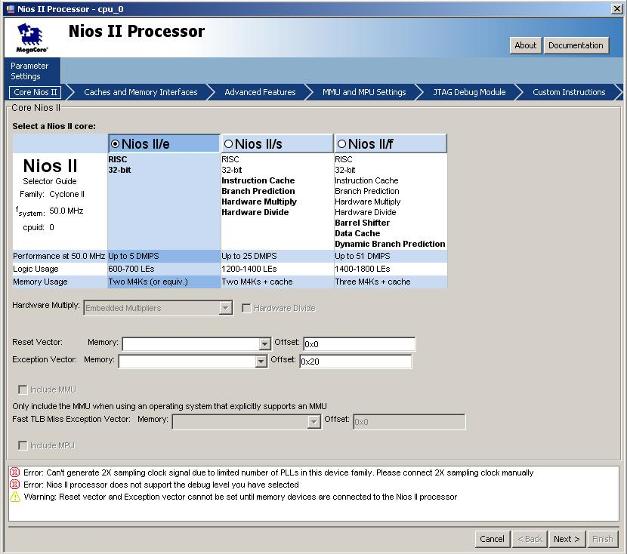This screenshot has height=554, width=627.
Task: Open the Documentation button
Action: 576,46
